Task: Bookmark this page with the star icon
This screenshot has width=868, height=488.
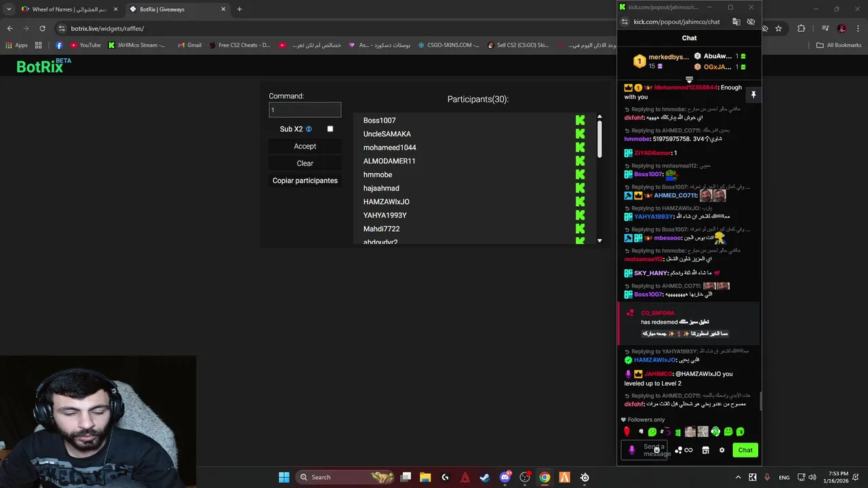Action: coord(778,28)
